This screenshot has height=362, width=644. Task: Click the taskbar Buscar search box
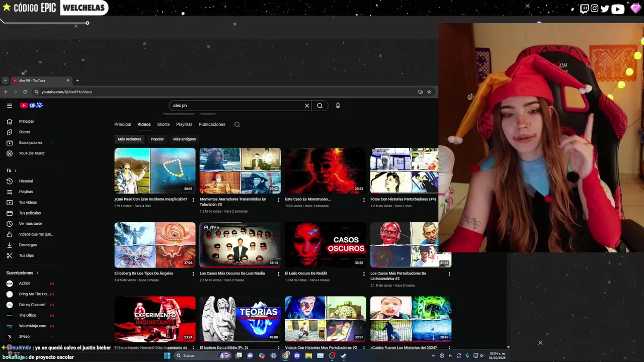coord(203,355)
